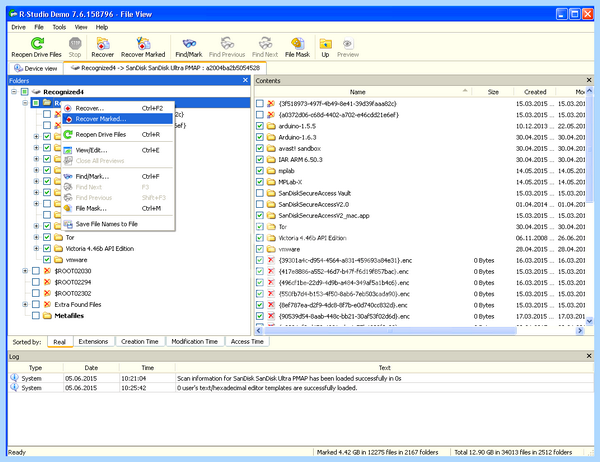The image size is (600, 462).
Task: Expand the Extra Found Files node
Action: [x=25, y=305]
